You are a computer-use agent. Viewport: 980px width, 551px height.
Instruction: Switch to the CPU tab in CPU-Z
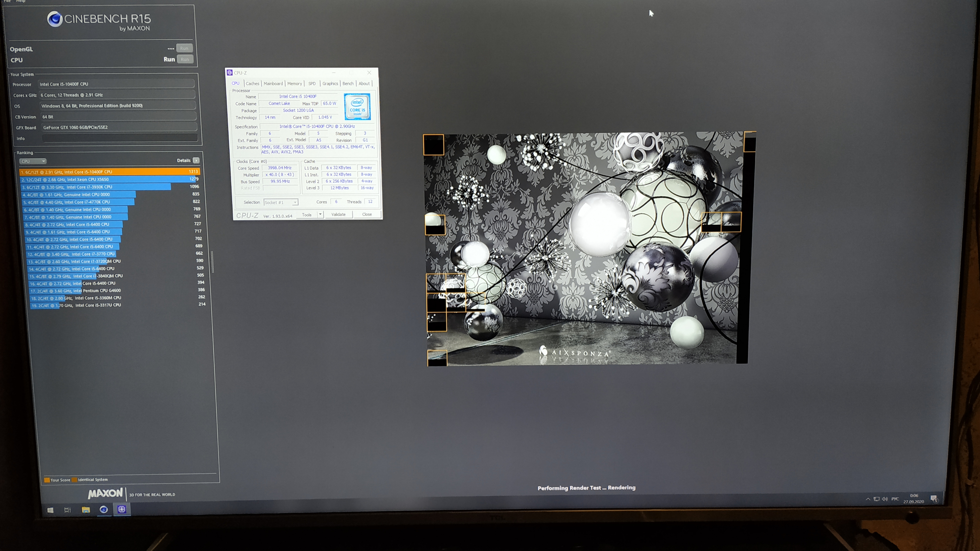tap(235, 83)
